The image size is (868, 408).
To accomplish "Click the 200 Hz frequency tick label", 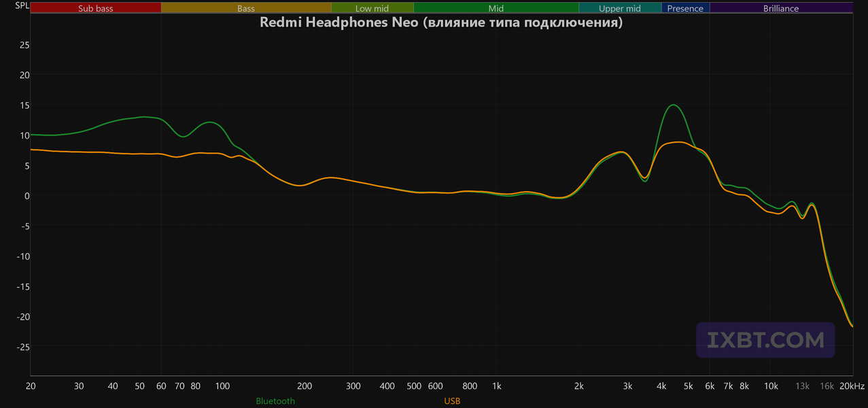I will click(305, 386).
